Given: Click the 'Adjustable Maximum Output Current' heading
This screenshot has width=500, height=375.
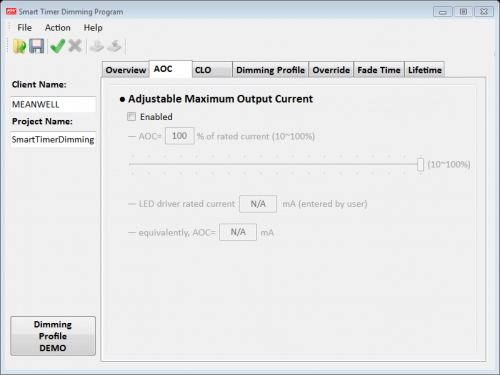Looking at the screenshot, I should [220, 99].
